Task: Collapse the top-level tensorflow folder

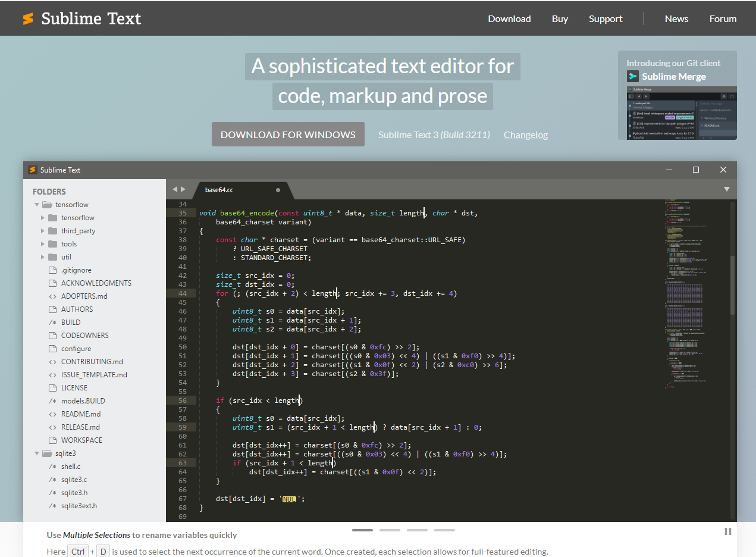Action: [x=37, y=205]
